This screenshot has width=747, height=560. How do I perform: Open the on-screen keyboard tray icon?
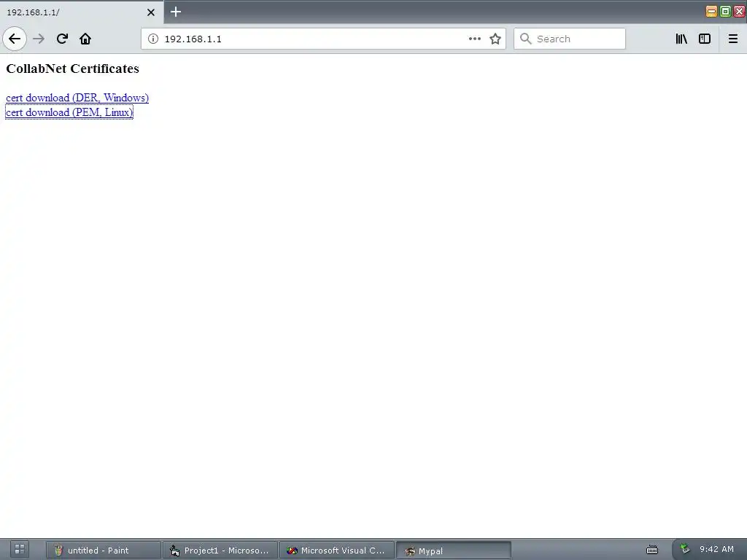coord(652,550)
